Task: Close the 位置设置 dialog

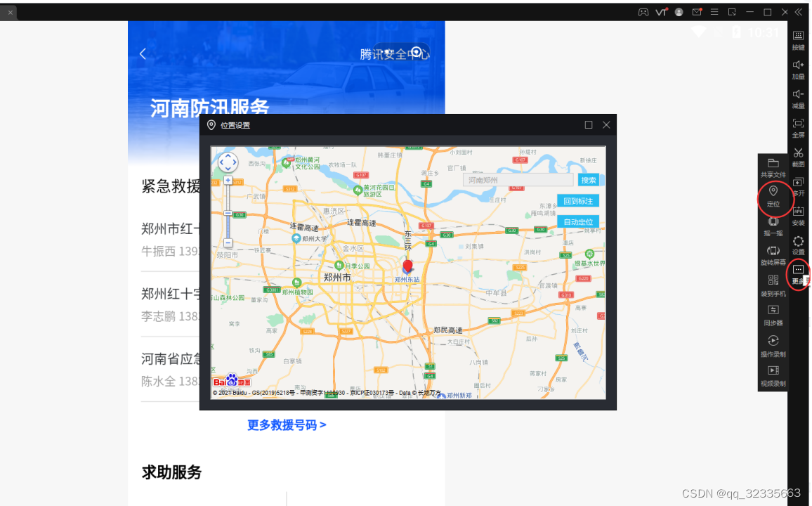Action: pos(606,125)
